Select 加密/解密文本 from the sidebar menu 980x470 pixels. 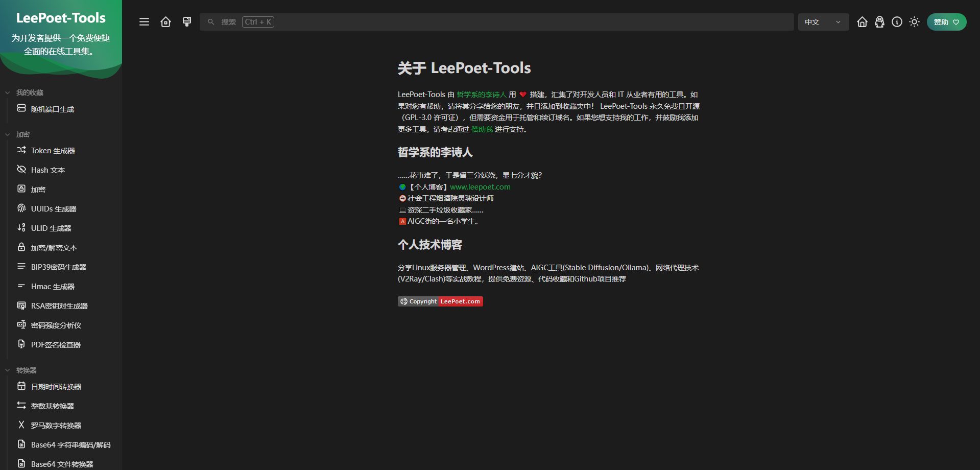pos(54,247)
